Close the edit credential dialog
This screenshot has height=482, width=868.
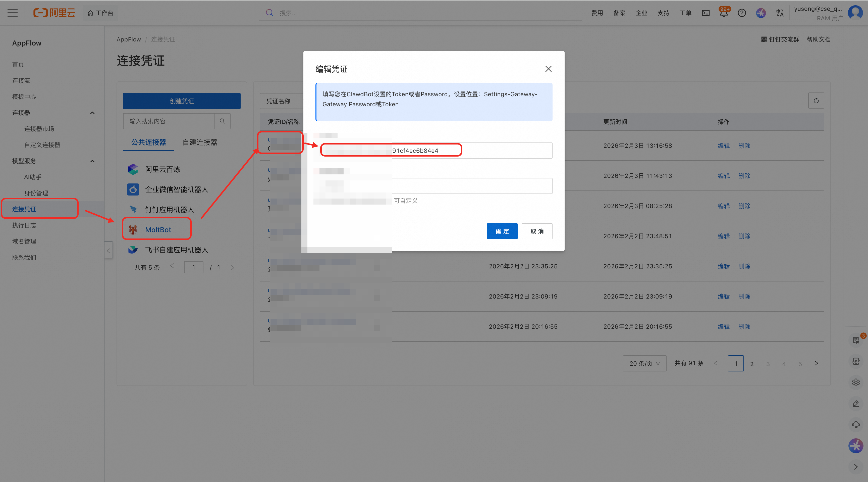point(548,69)
